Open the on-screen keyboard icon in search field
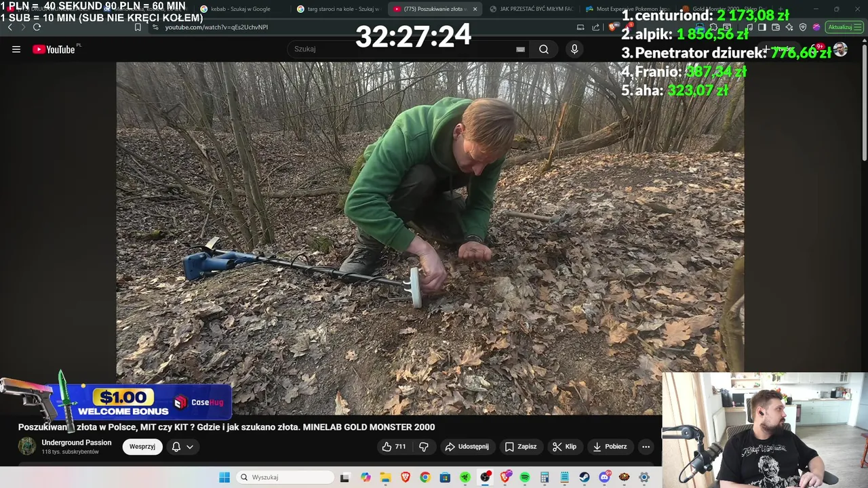Viewport: 868px width, 488px height. (520, 49)
